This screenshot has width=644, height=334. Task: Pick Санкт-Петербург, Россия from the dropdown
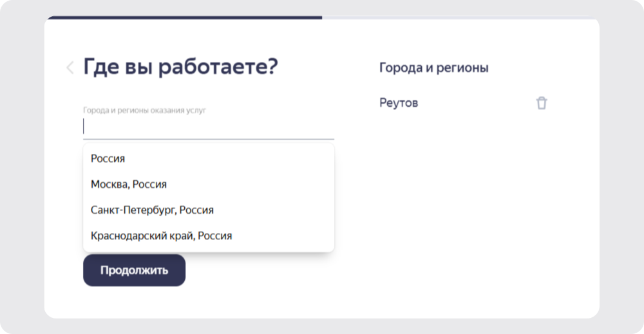tap(209, 210)
